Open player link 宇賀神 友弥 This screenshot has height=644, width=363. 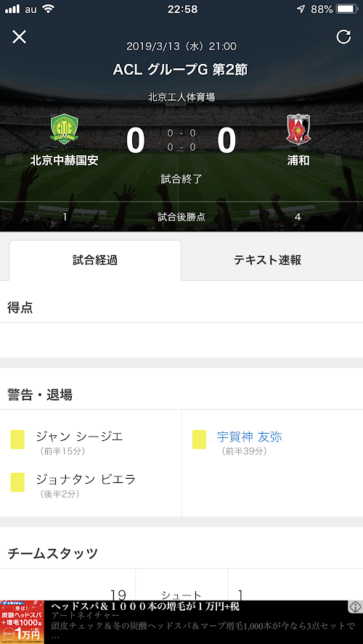pyautogui.click(x=249, y=437)
